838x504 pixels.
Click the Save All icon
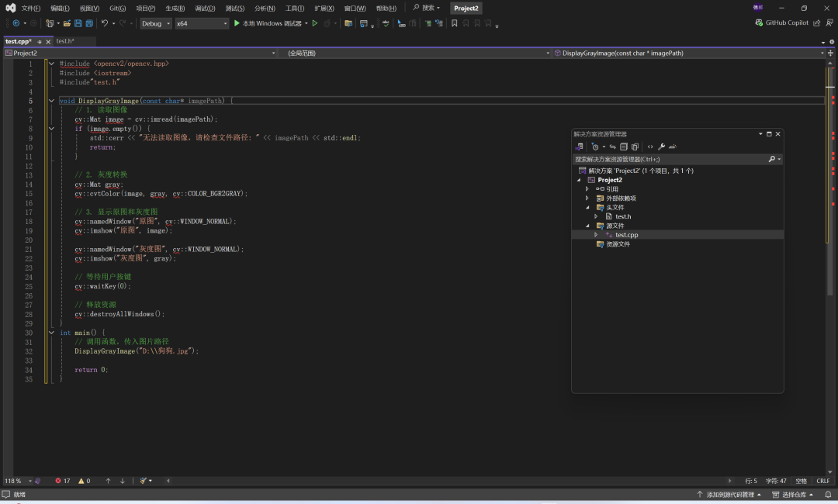point(91,23)
